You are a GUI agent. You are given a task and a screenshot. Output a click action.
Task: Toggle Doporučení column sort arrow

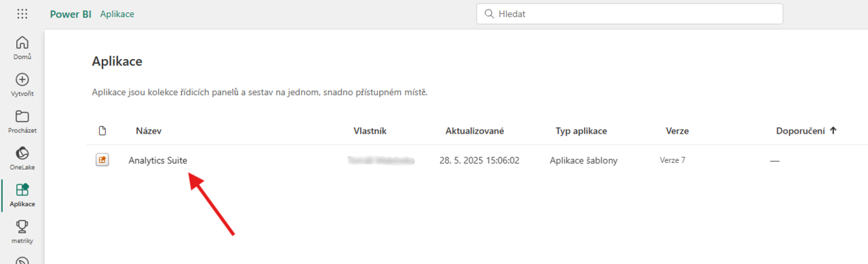point(833,130)
